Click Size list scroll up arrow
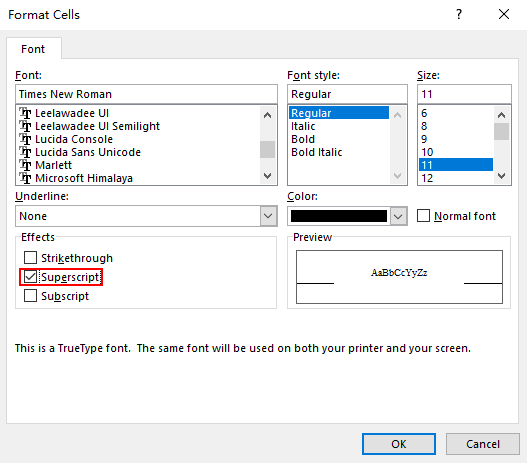Viewport: 527px width, 463px height. click(x=501, y=116)
